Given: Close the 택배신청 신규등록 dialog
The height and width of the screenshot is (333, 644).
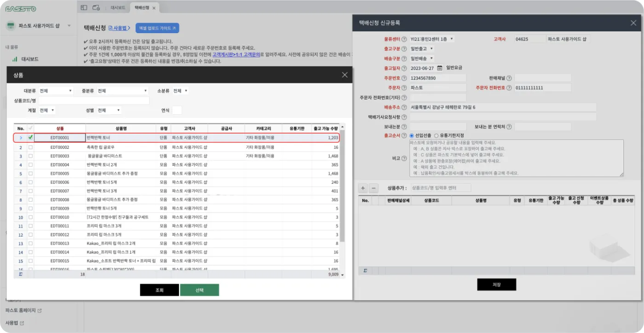Looking at the screenshot, I should [x=633, y=23].
